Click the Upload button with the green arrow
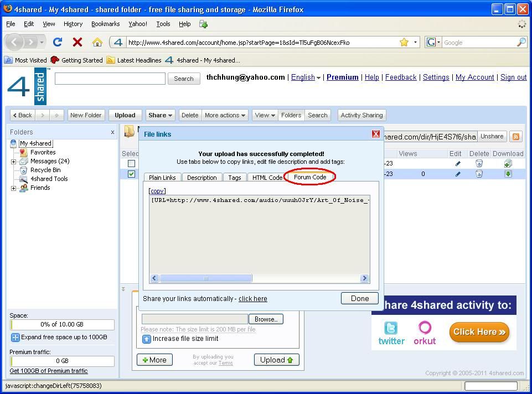This screenshot has width=532, height=394. point(276,360)
